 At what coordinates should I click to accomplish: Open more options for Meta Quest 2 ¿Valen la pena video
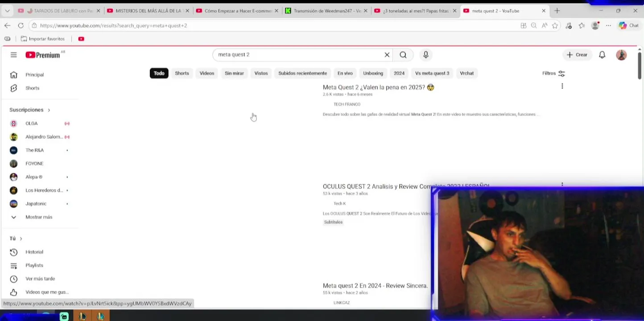pyautogui.click(x=562, y=86)
